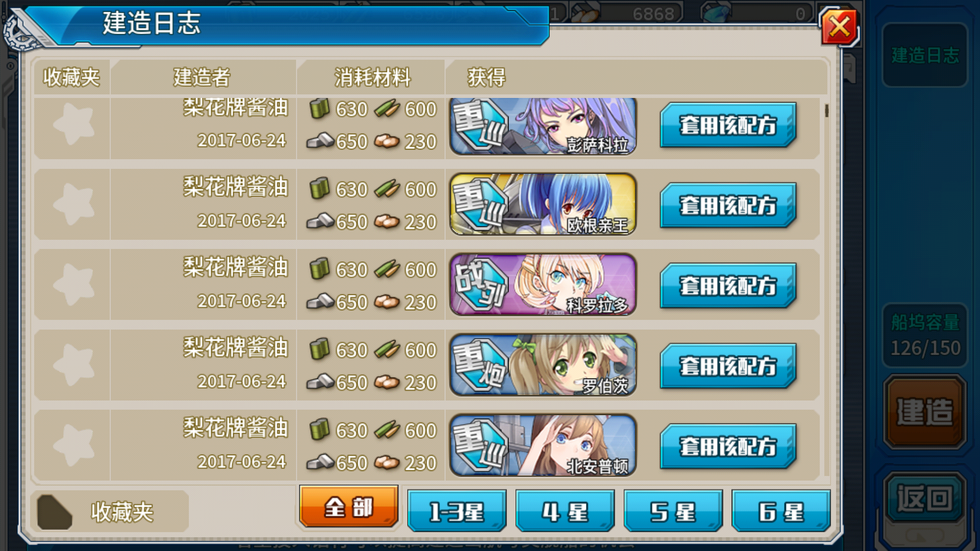The width and height of the screenshot is (980, 551).
Task: Filter log by 4星 ships
Action: tap(565, 511)
